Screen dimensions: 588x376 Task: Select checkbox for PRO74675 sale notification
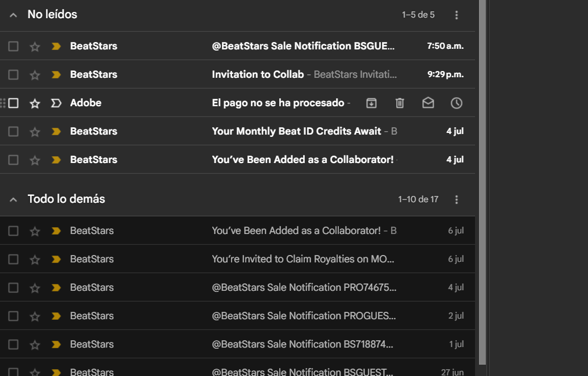click(x=13, y=287)
